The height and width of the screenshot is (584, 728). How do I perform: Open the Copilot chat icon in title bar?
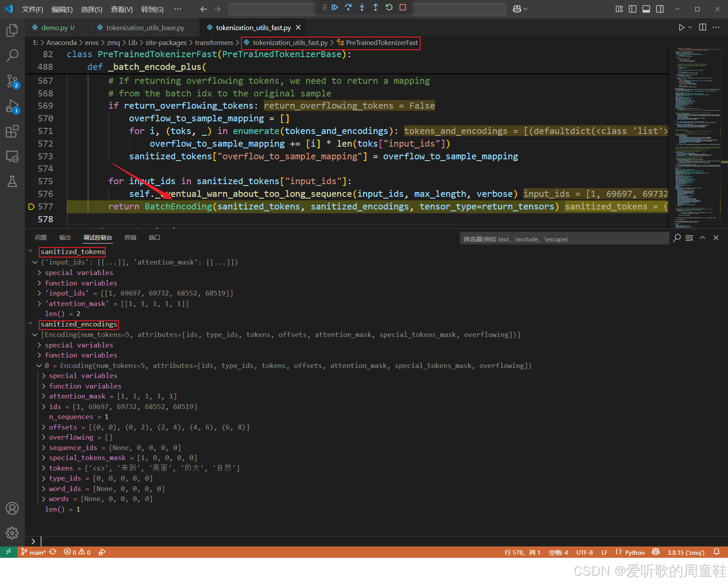coord(517,9)
